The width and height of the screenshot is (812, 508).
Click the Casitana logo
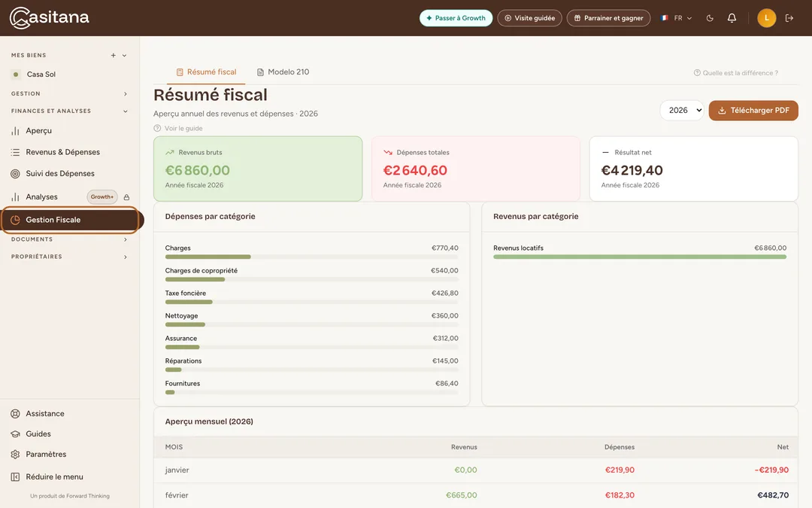point(49,17)
